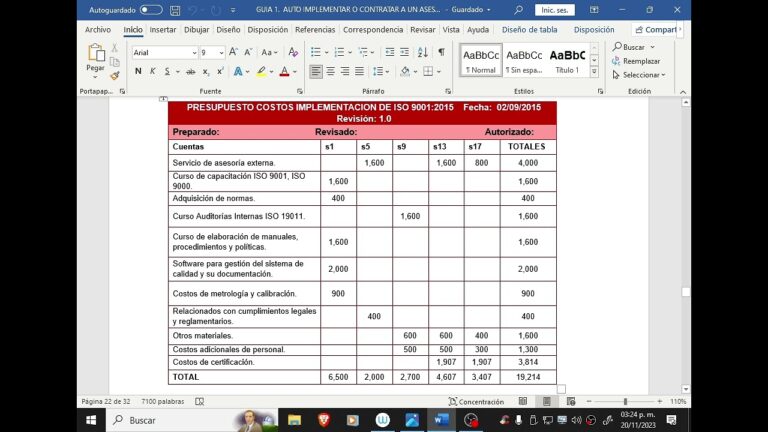Image resolution: width=768 pixels, height=432 pixels.
Task: Decrease font size with the small A
Action: point(248,52)
